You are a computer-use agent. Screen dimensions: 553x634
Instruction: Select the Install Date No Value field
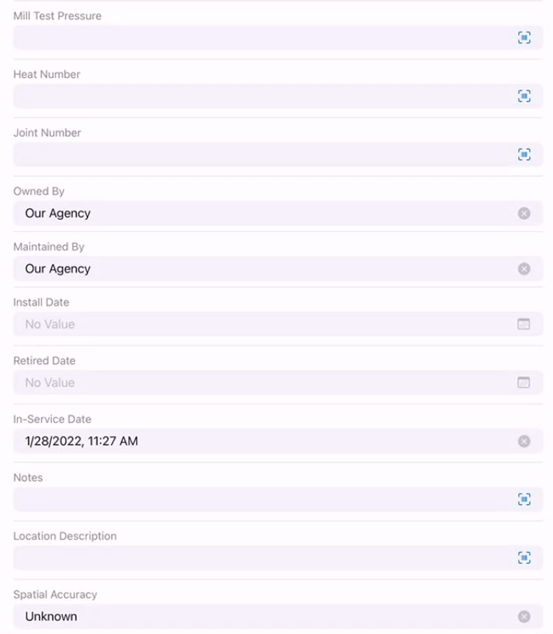coord(278,324)
